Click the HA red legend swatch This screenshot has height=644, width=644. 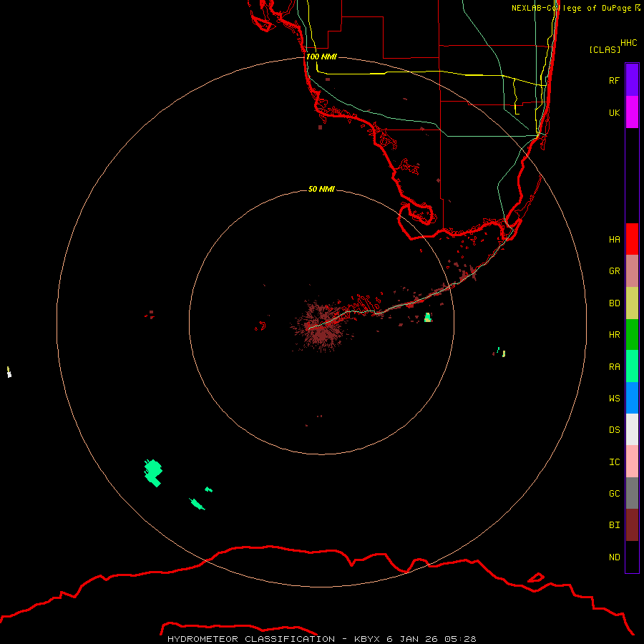(x=632, y=239)
